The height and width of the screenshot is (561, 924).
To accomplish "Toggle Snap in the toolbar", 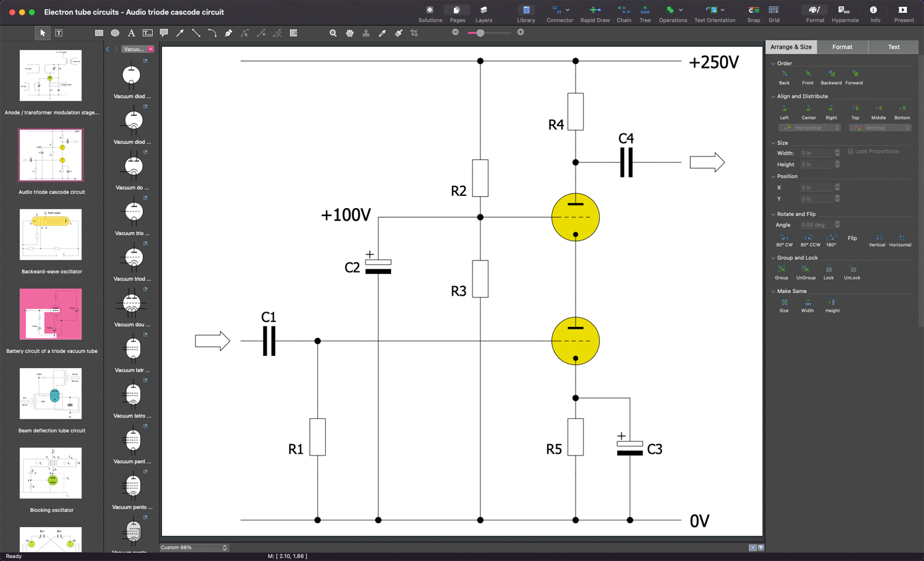I will pos(753,14).
